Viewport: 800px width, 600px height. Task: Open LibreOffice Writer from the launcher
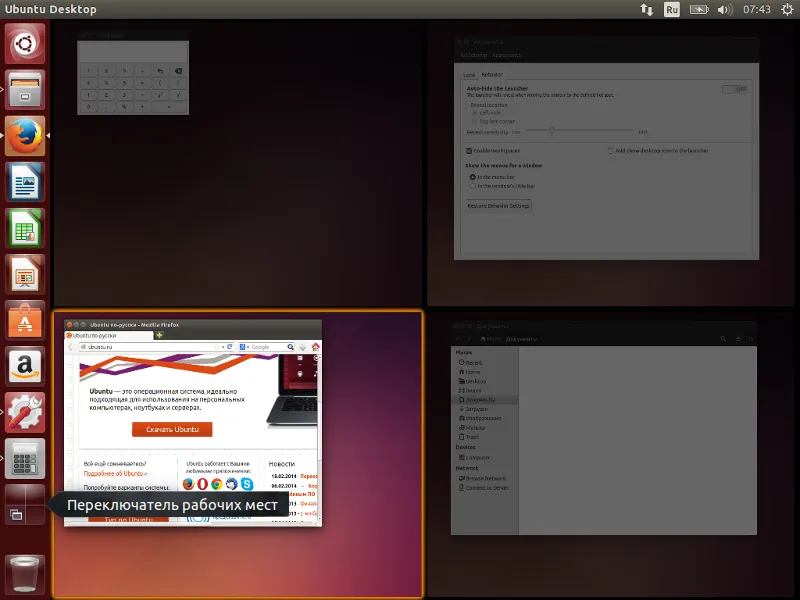(x=25, y=182)
